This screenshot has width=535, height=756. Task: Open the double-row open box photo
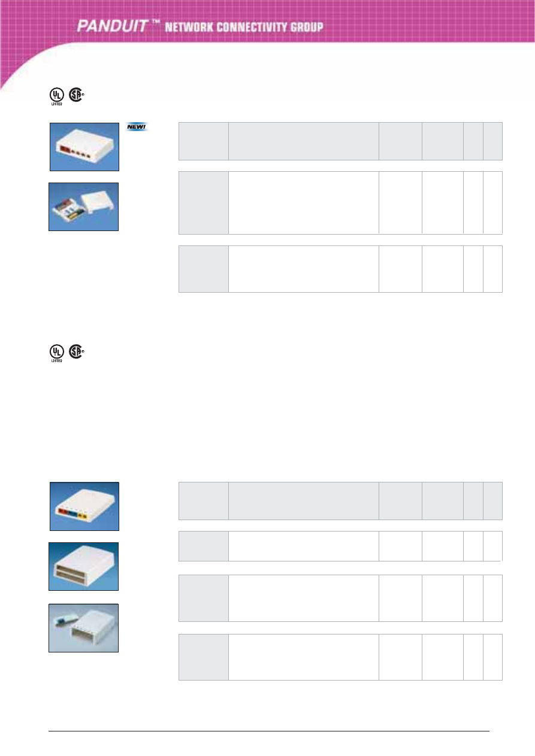[83, 566]
